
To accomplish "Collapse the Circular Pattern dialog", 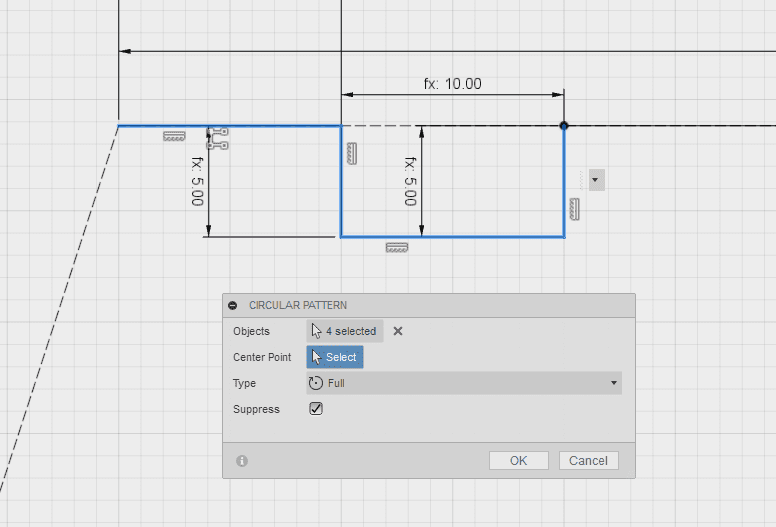I will [x=233, y=305].
